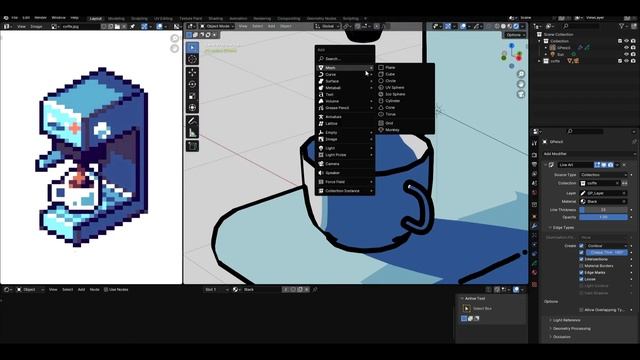Open the File menu
The image size is (640, 360).
(15, 18)
